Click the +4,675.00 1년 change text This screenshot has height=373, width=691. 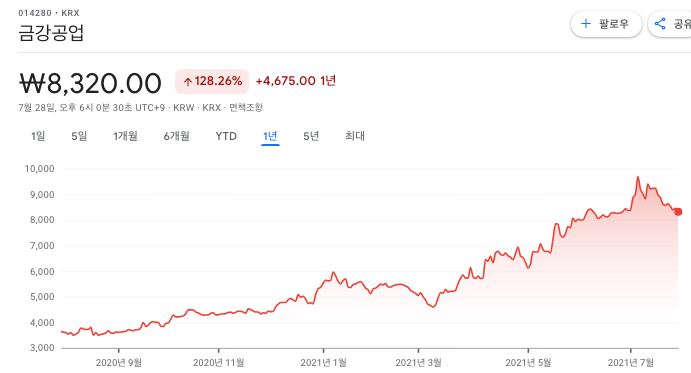tap(296, 81)
